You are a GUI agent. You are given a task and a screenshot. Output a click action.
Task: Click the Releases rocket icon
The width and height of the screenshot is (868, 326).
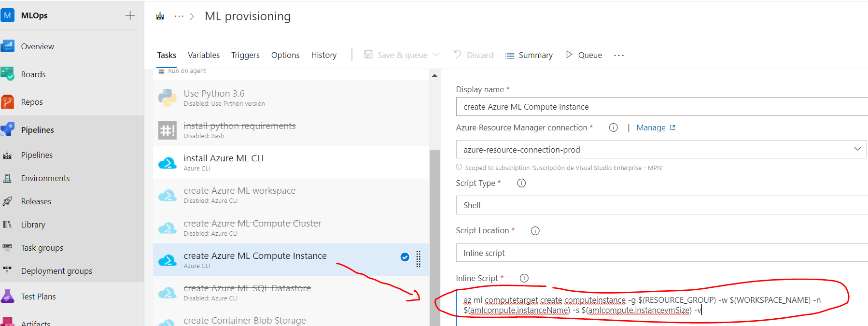click(x=8, y=201)
